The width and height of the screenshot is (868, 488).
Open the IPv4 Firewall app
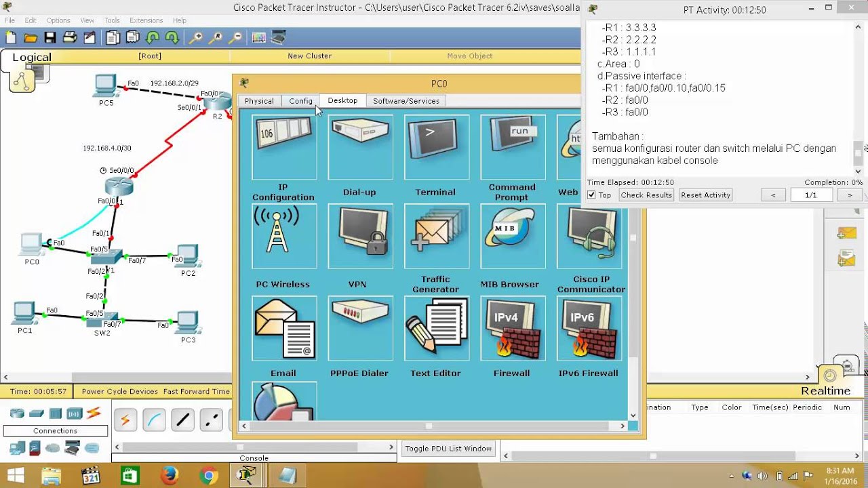(513, 328)
